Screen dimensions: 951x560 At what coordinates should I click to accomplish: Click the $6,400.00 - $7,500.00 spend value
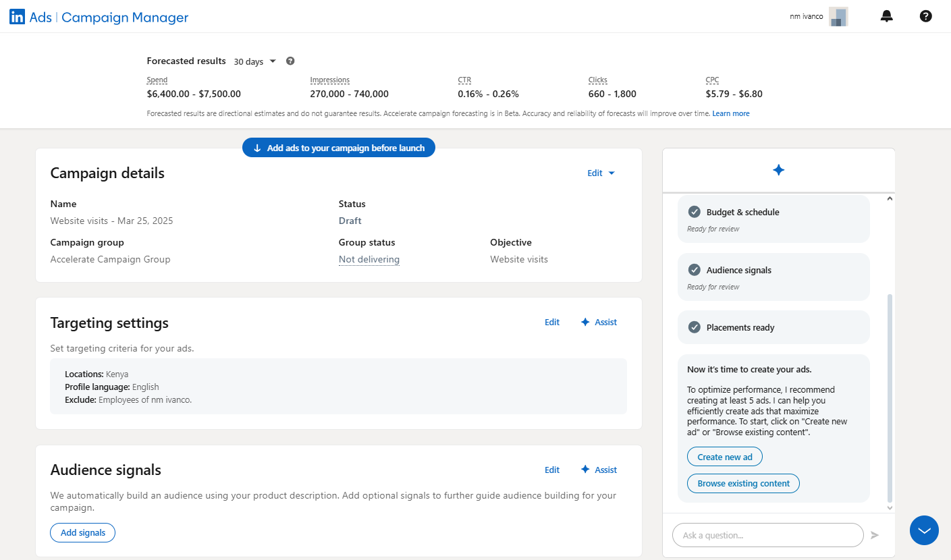[x=194, y=94]
